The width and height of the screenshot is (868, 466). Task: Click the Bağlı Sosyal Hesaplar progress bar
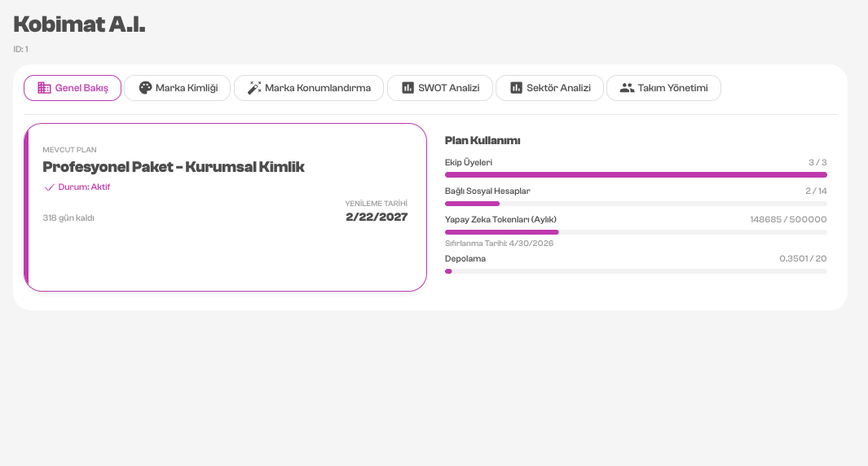coord(636,204)
